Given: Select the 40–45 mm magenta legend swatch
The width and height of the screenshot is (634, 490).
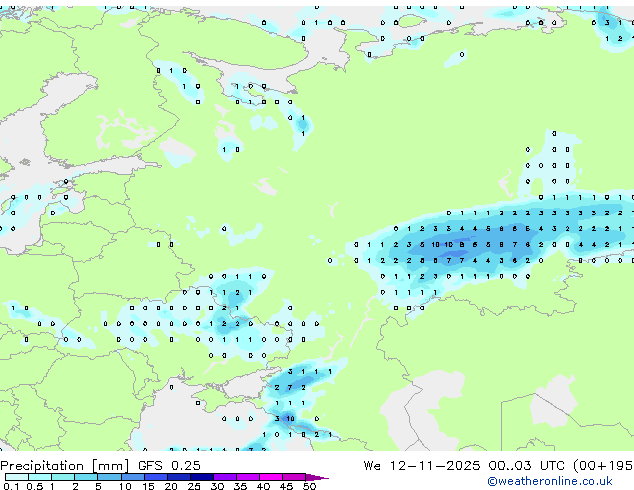Looking at the screenshot, I should tap(271, 477).
